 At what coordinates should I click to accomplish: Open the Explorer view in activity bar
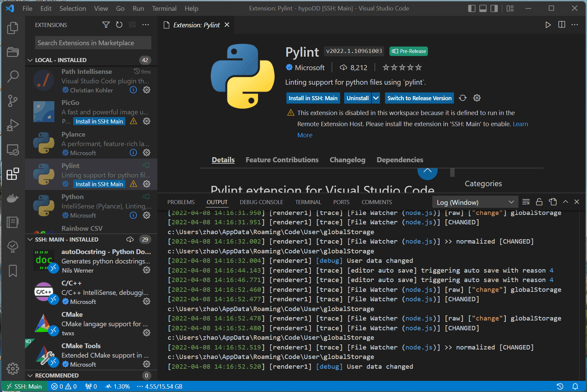click(12, 28)
